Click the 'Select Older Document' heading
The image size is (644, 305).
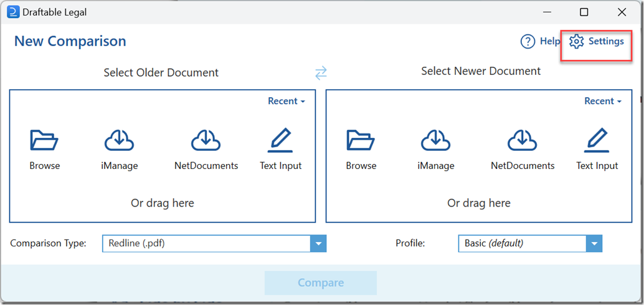click(161, 73)
